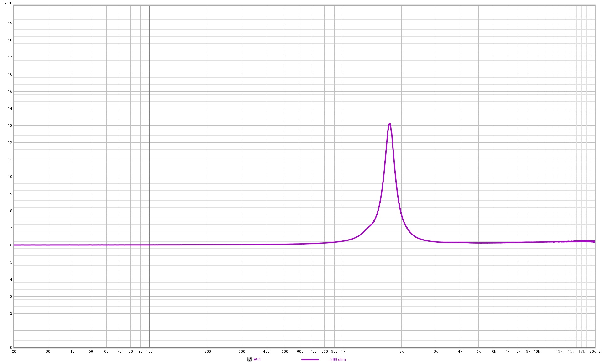
Task: Click the purple trace line swatch in legend
Action: pos(310,359)
